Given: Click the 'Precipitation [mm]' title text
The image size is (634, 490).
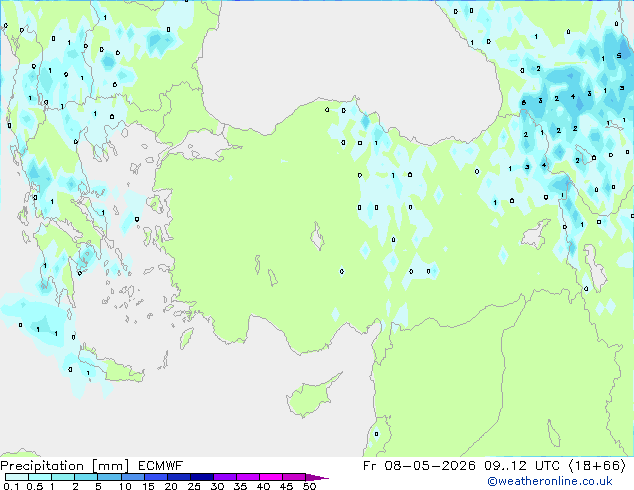Looking at the screenshot, I should coord(65,466).
